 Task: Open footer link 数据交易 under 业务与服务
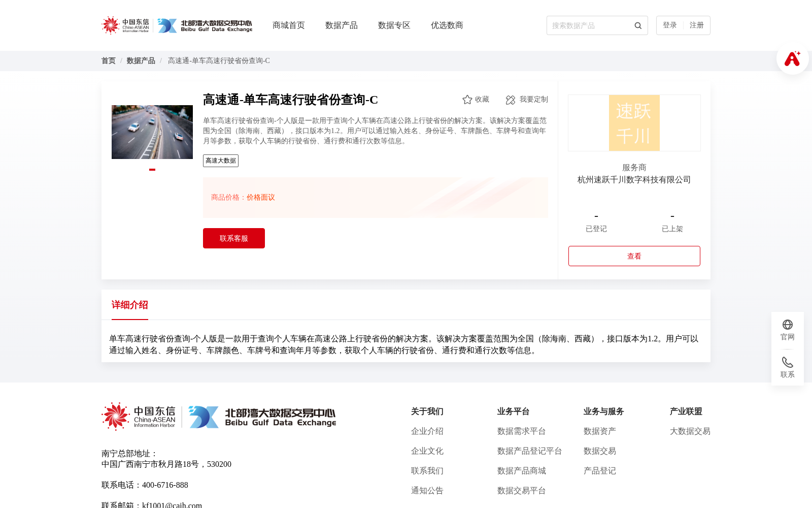[600, 451]
